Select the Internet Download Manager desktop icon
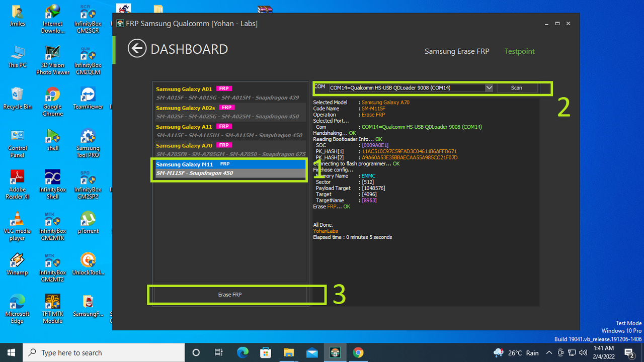Viewport: 644px width, 362px height. pyautogui.click(x=52, y=19)
